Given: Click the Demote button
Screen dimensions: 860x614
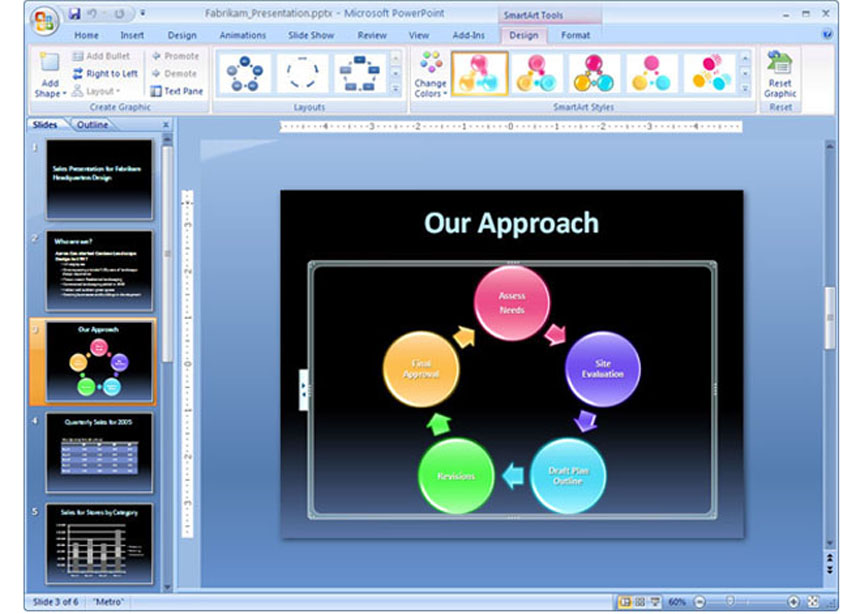Looking at the screenshot, I should [176, 73].
